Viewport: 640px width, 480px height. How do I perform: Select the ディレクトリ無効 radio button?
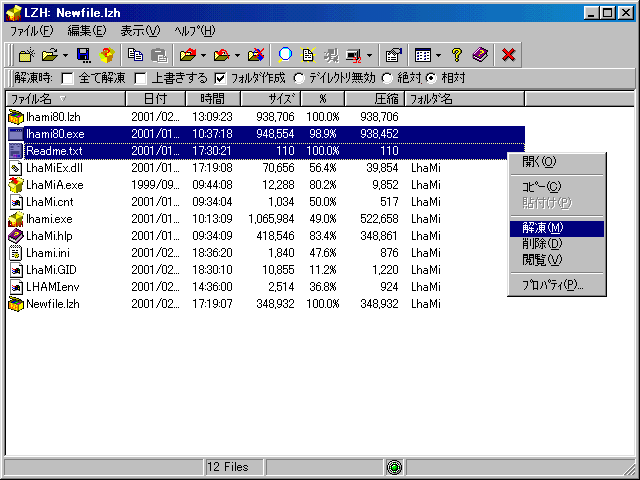pyautogui.click(x=299, y=78)
